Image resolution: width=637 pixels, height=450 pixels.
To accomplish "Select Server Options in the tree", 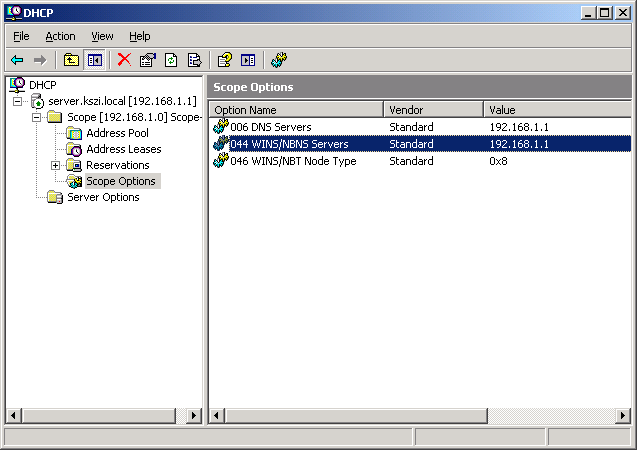I will (103, 197).
